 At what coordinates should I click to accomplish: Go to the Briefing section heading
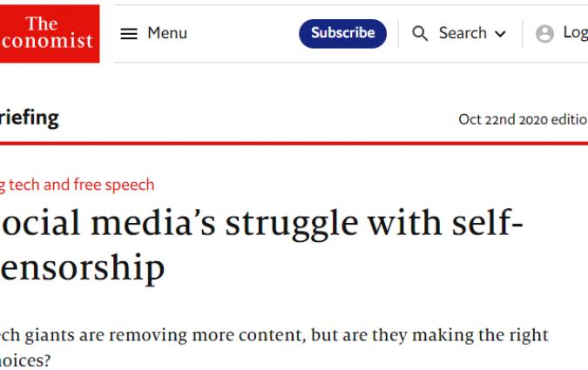pyautogui.click(x=30, y=118)
